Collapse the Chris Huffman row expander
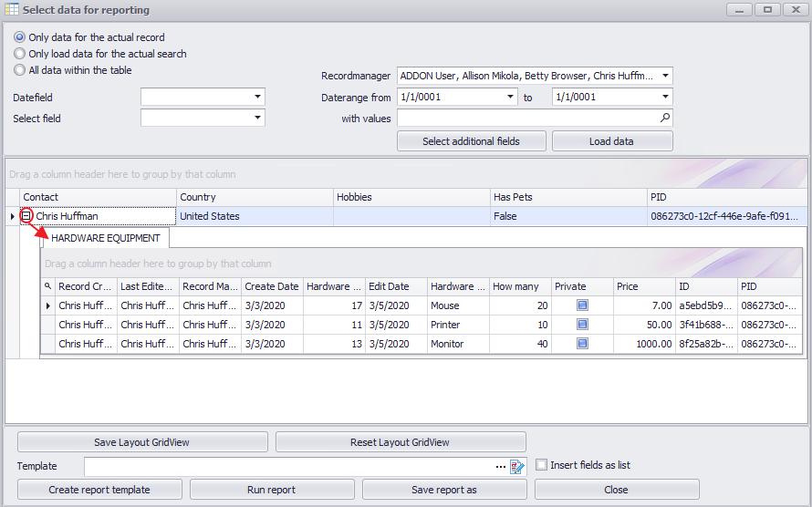Image resolution: width=812 pixels, height=507 pixels. 27,216
